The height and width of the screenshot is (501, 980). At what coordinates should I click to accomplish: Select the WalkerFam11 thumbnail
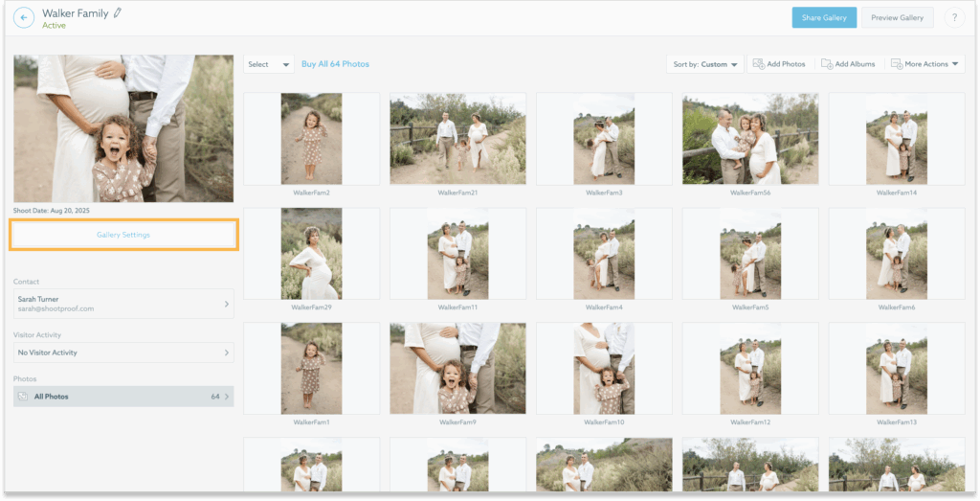point(457,254)
